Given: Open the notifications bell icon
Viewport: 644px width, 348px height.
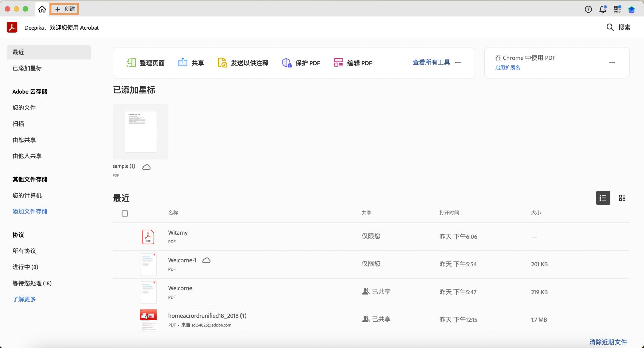Looking at the screenshot, I should point(603,9).
